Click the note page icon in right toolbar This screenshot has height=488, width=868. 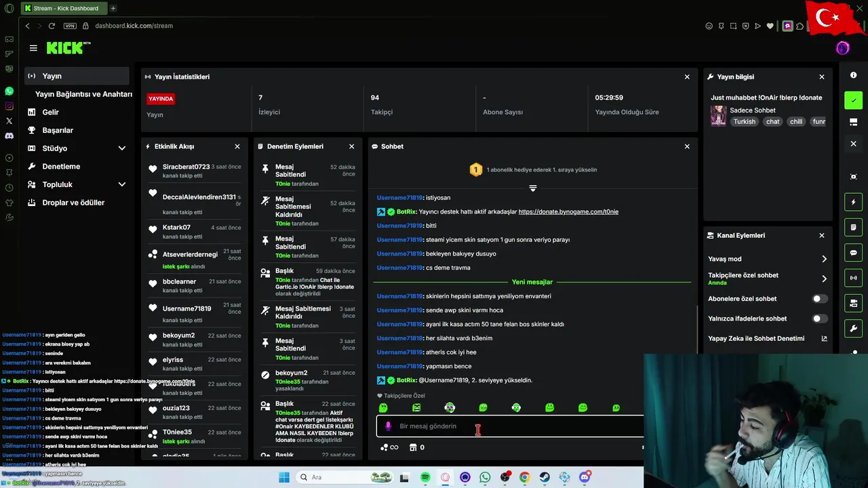coord(853,227)
